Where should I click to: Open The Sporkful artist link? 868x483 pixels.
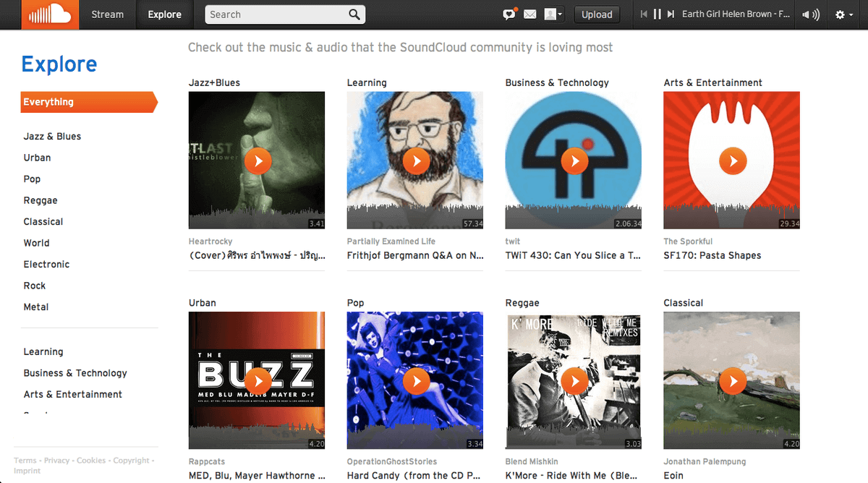pos(688,241)
